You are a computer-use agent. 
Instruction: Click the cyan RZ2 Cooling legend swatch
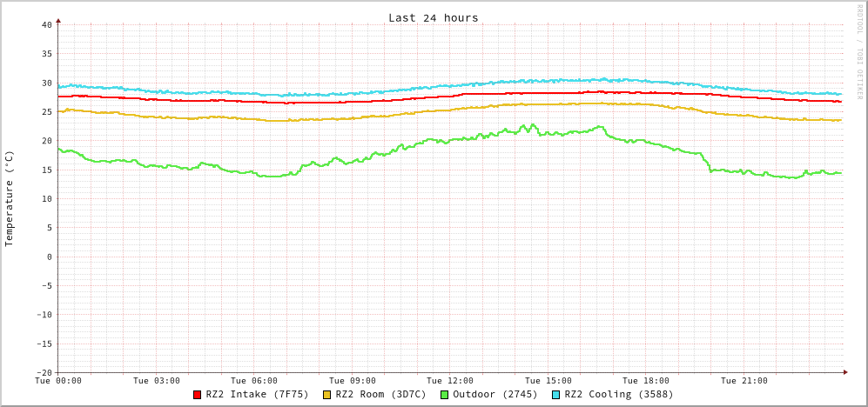[x=556, y=395]
